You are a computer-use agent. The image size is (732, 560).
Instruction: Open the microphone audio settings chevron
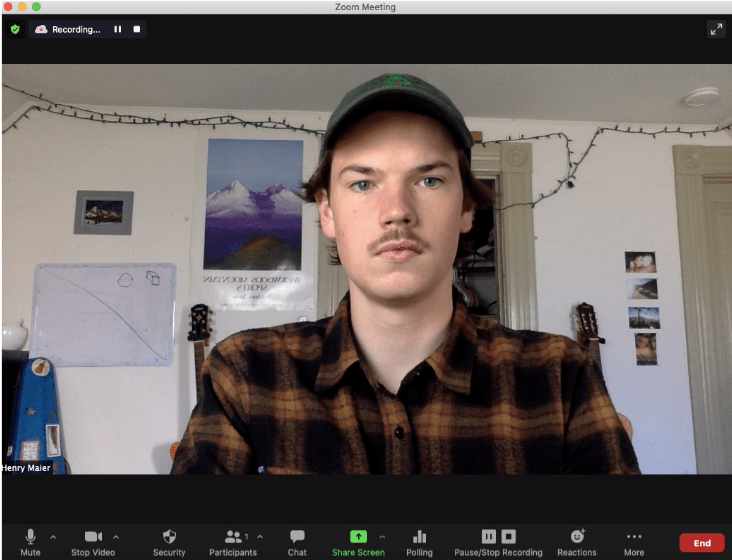pos(52,537)
